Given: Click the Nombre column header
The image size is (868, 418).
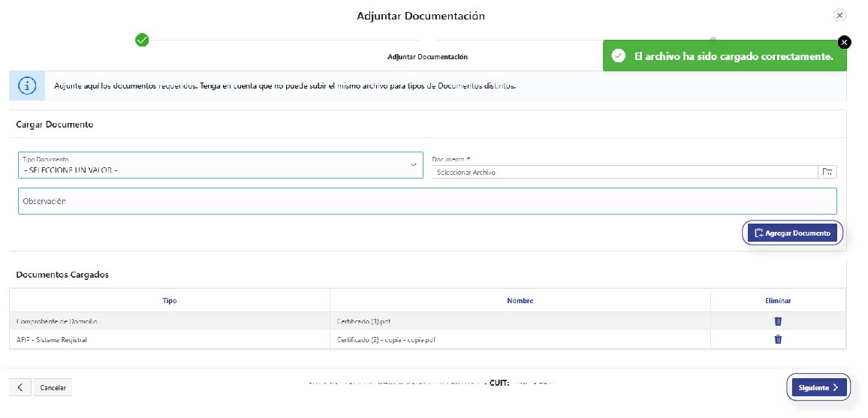Looking at the screenshot, I should 520,301.
